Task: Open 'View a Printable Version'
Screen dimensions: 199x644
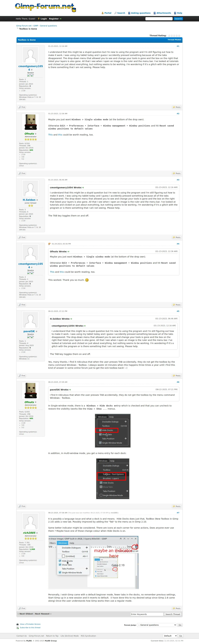Action: click(30, 624)
